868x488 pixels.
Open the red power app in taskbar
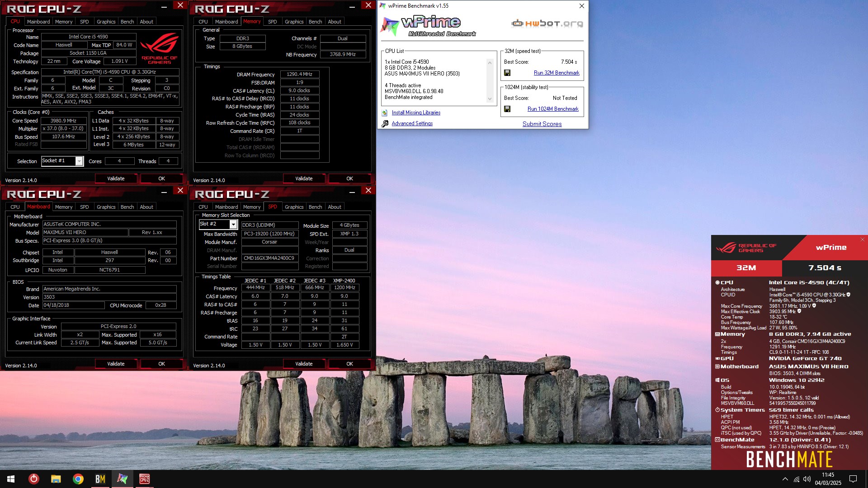coord(33,479)
